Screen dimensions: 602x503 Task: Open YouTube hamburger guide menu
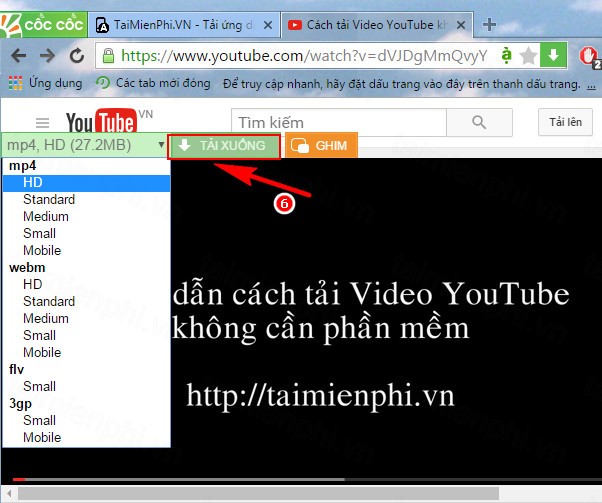click(42, 123)
